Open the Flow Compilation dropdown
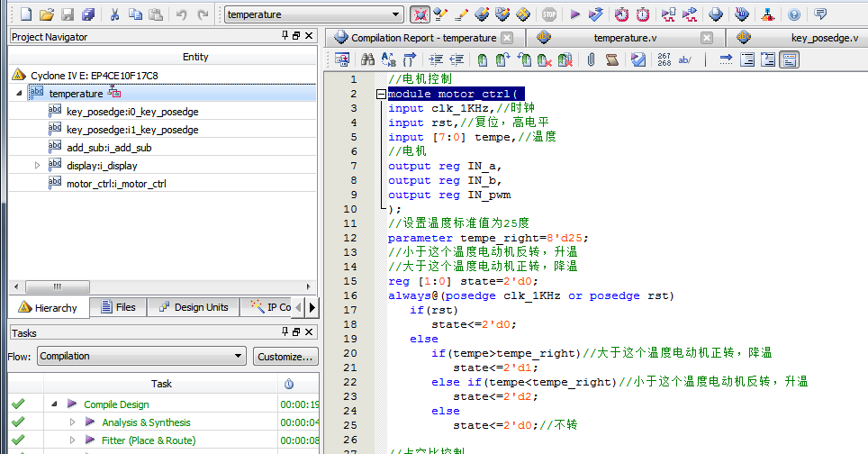The image size is (868, 454). [x=238, y=357]
